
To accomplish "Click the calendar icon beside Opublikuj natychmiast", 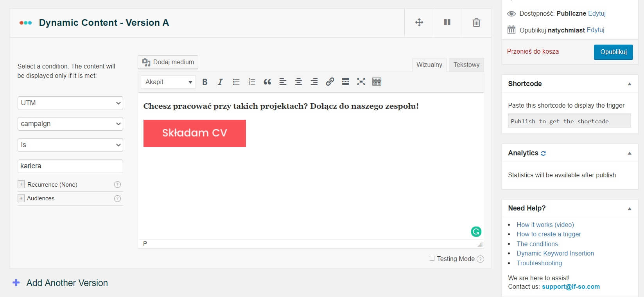I will coord(511,30).
